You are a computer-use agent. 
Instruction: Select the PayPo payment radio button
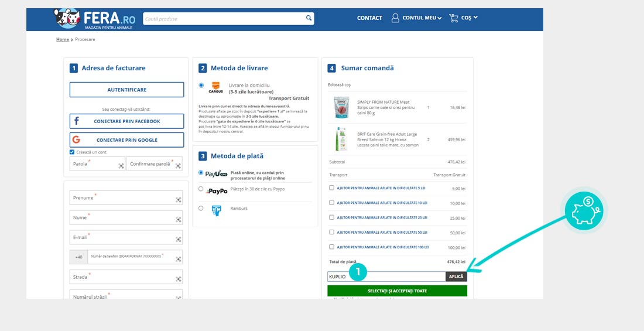[x=201, y=189]
